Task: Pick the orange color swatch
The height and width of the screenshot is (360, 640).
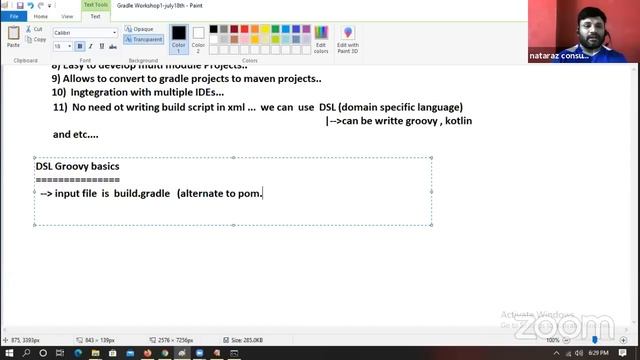Action: (255, 29)
